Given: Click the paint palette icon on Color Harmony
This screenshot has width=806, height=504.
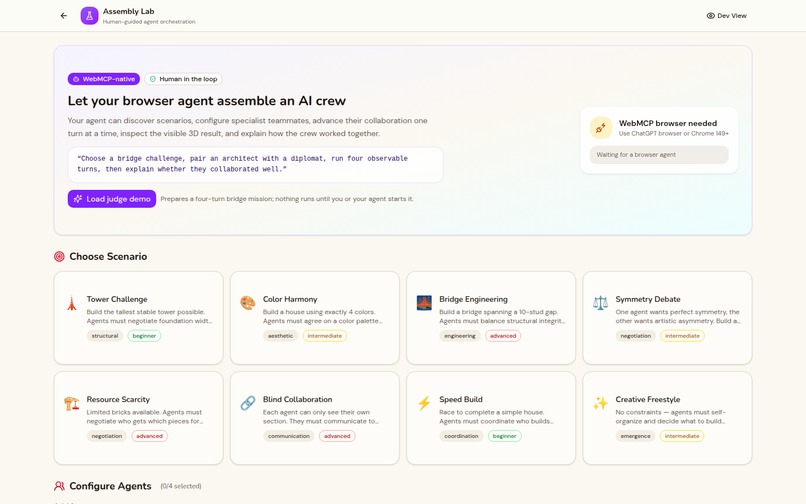Looking at the screenshot, I should coord(248,303).
